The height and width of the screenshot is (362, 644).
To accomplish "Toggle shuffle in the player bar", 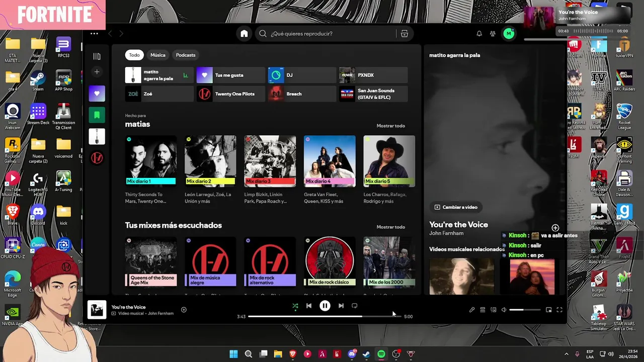I will point(295,306).
